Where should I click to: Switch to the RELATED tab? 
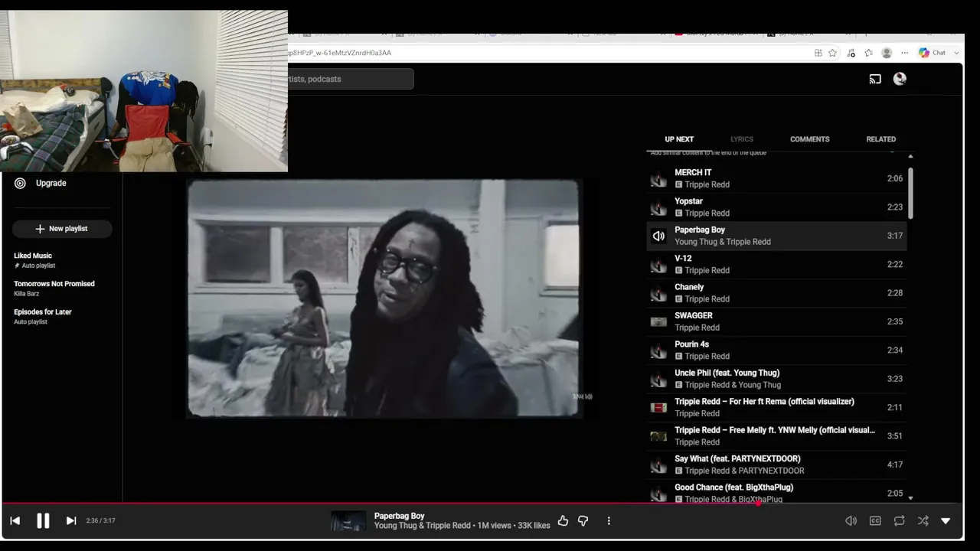[x=880, y=139]
